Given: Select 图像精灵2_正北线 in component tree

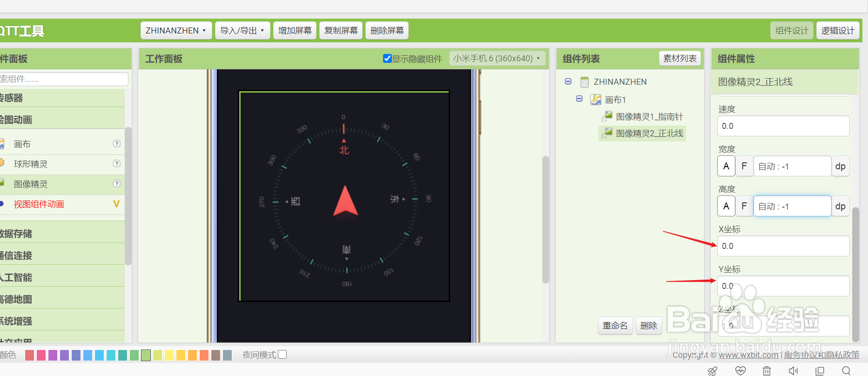Looking at the screenshot, I should click(649, 133).
